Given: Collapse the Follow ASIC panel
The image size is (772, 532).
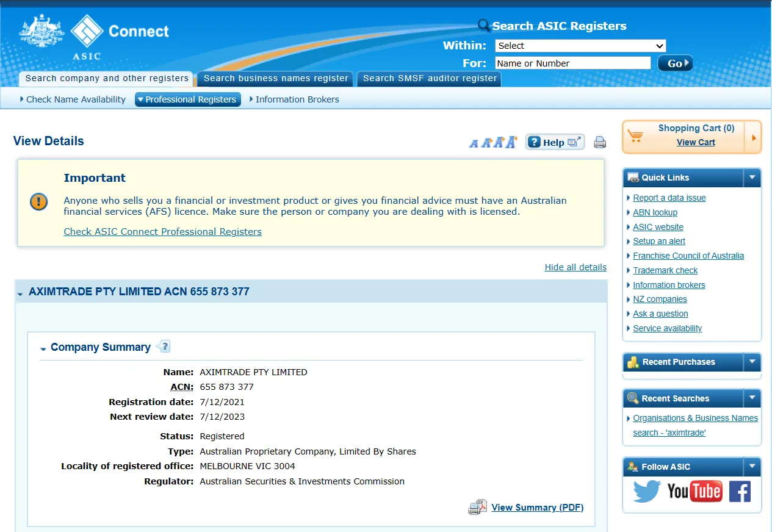Looking at the screenshot, I should click(x=752, y=467).
